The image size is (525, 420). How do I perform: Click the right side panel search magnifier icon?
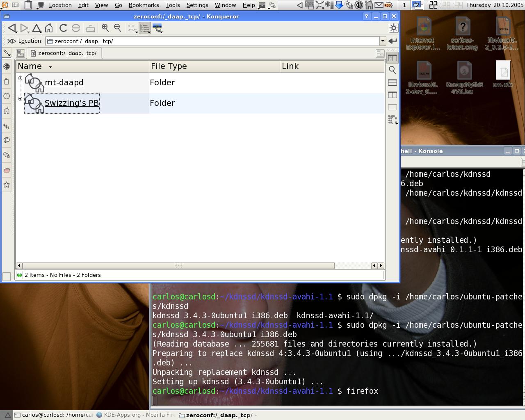(393, 70)
